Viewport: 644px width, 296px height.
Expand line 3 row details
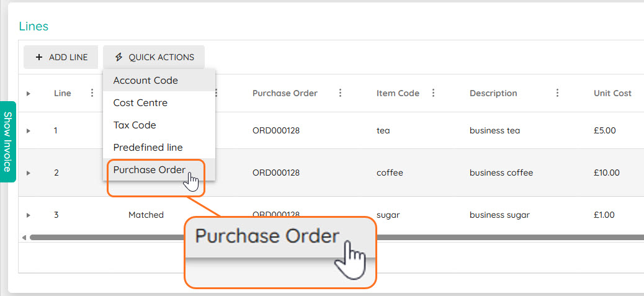click(29, 215)
